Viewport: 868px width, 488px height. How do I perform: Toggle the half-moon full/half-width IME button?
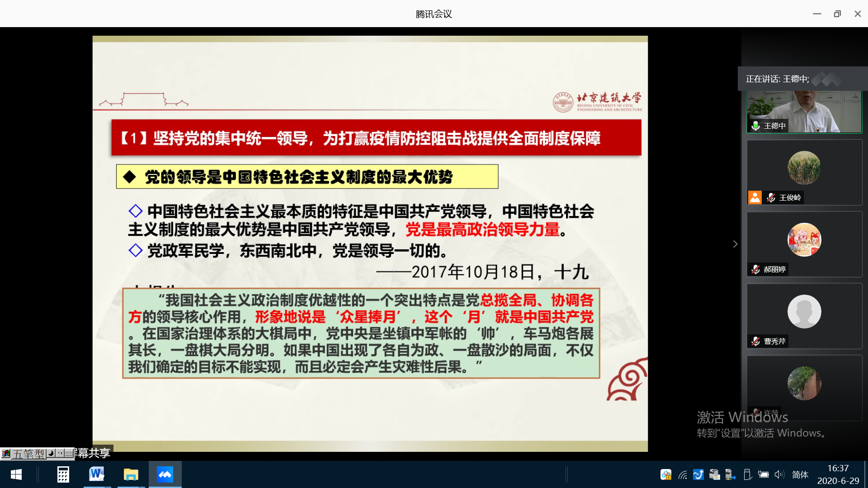(51, 453)
